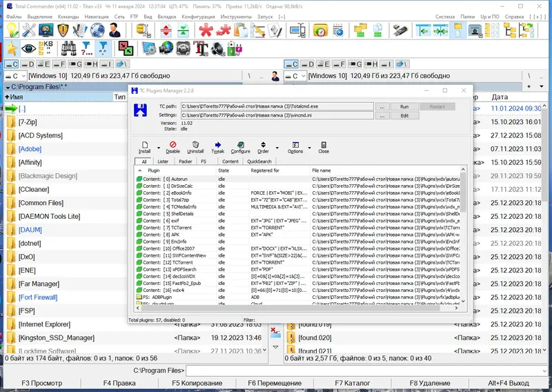This screenshot has width=552, height=392.
Task: Open the Install dropdown arrow
Action: coord(159,148)
